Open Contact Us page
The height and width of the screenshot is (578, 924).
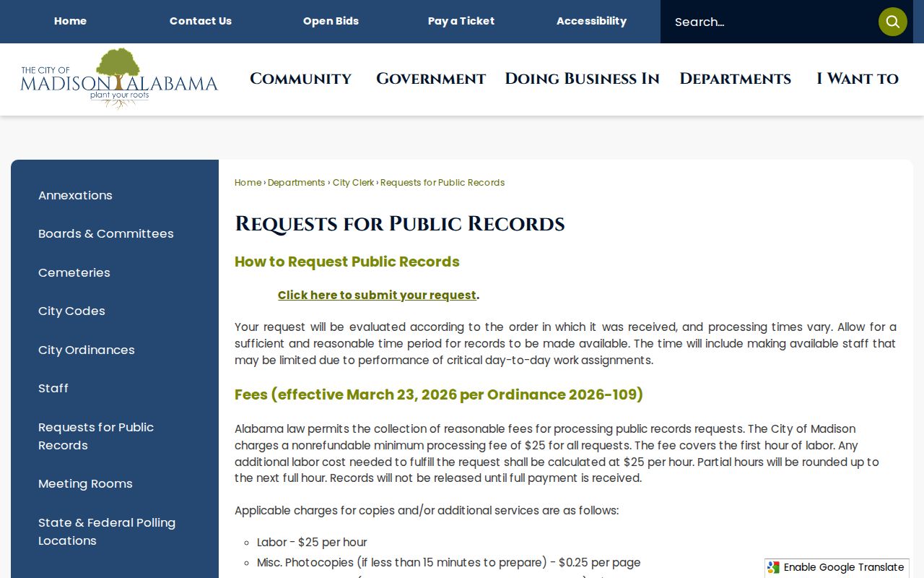pos(201,21)
